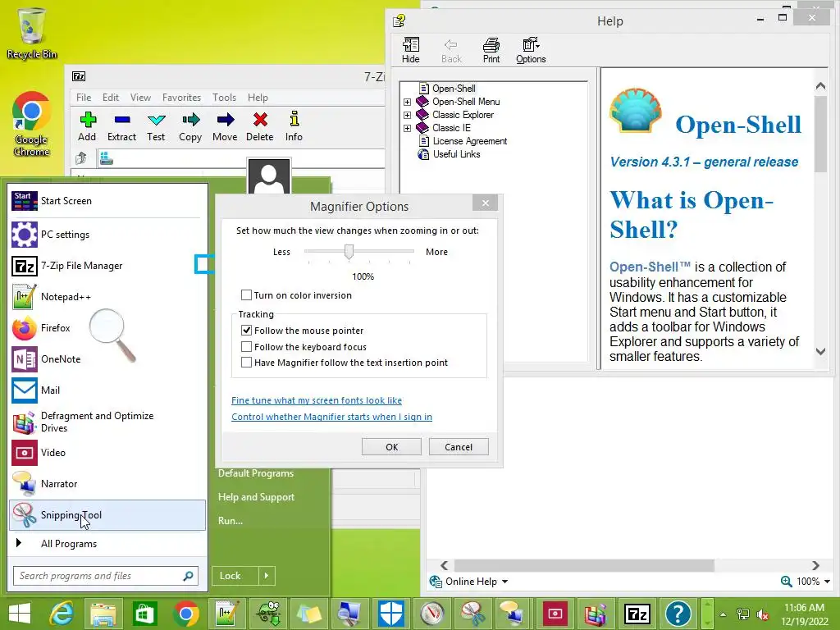This screenshot has width=840, height=630.
Task: Open Recycle Bin desktop icon
Action: 32,33
